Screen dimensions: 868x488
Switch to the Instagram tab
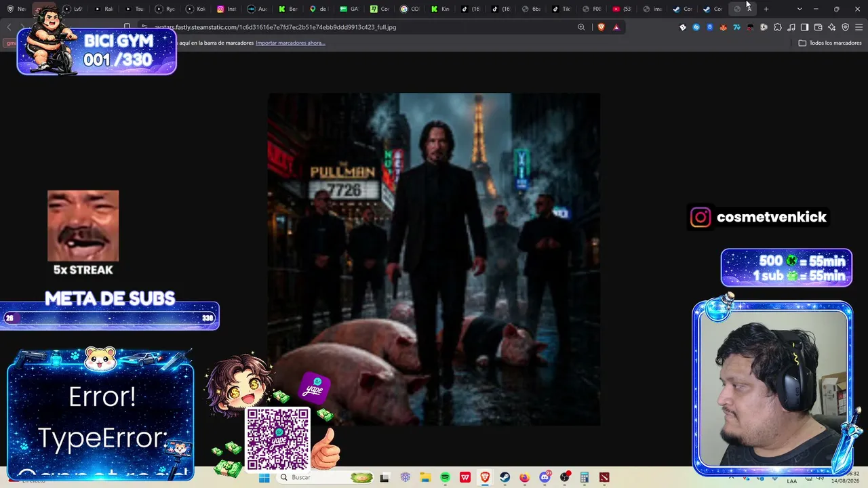click(x=226, y=9)
